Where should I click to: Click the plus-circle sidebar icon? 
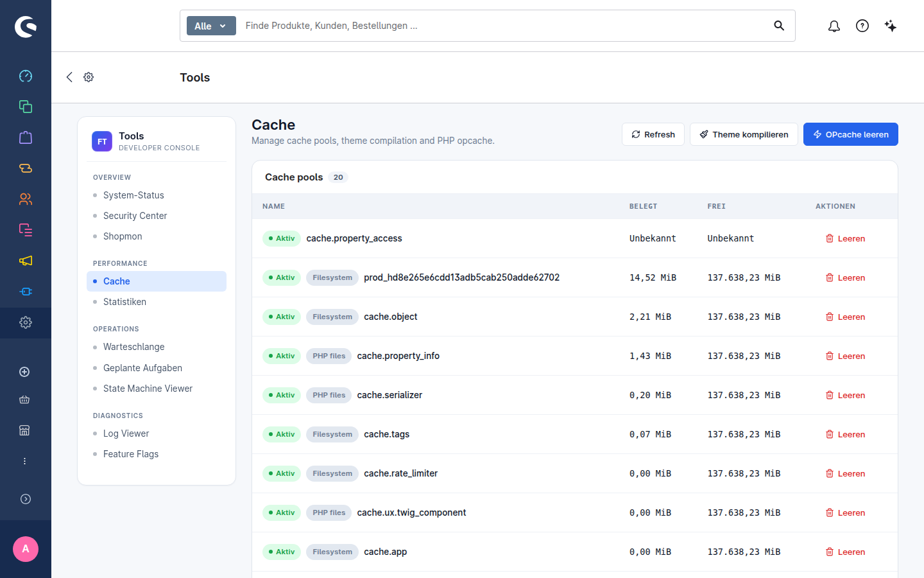(x=24, y=372)
